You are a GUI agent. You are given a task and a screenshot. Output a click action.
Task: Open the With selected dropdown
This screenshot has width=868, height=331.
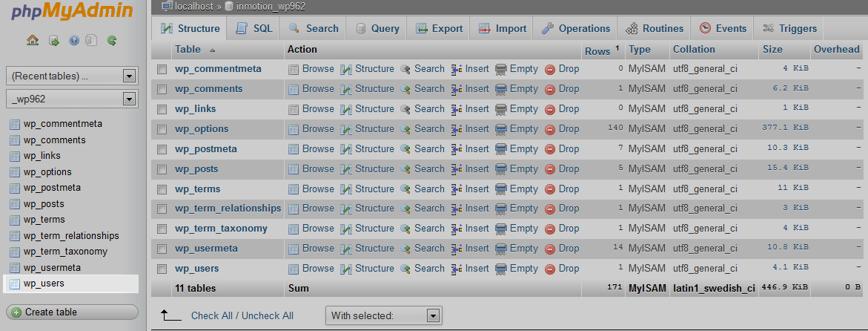tap(384, 316)
